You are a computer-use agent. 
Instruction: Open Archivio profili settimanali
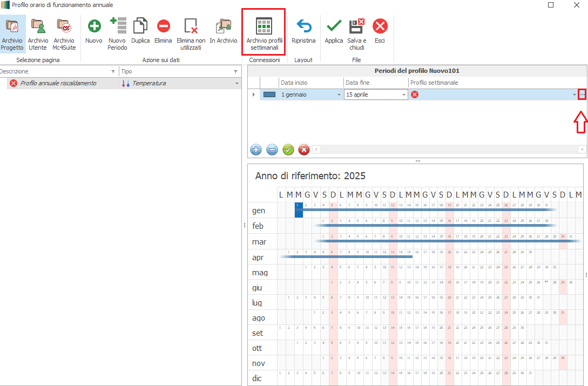tap(263, 26)
